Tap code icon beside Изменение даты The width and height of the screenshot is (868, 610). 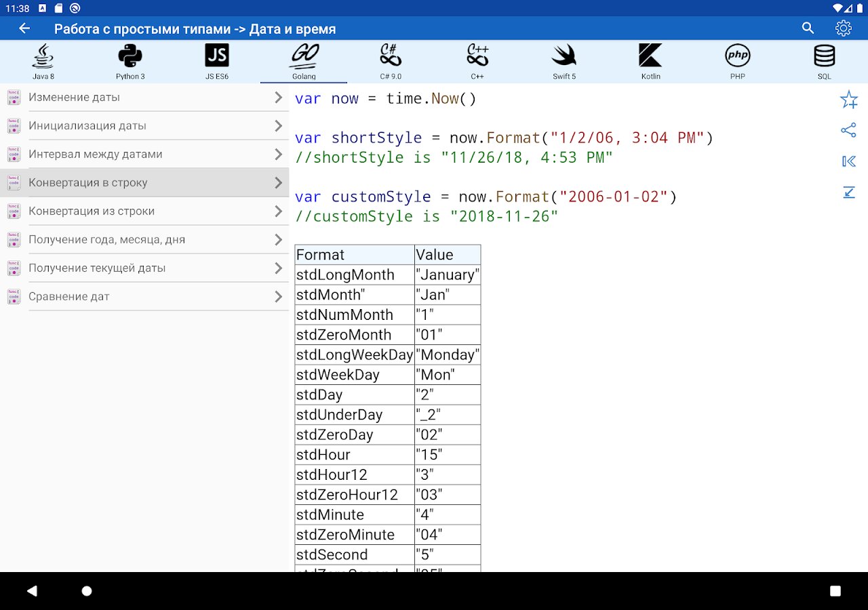pyautogui.click(x=14, y=98)
